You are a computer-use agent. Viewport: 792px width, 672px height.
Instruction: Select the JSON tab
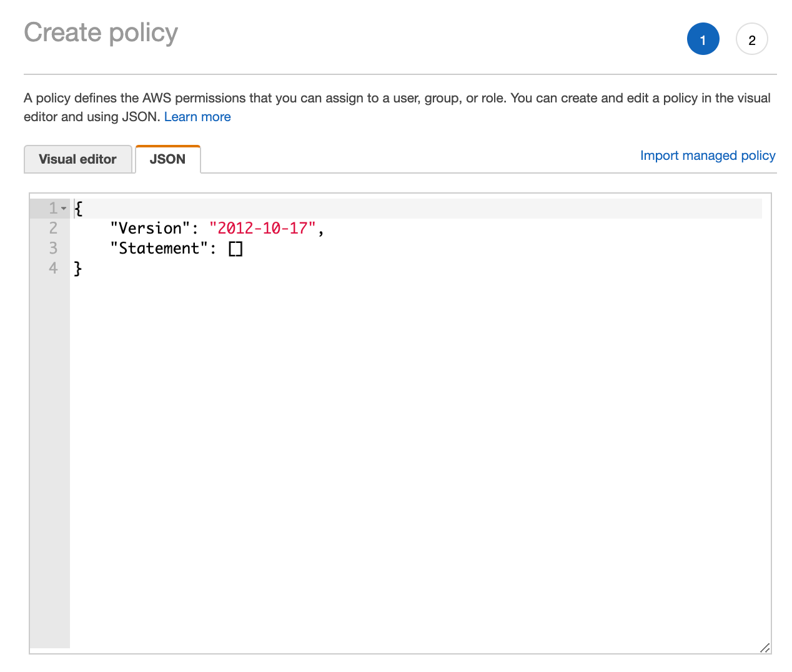click(167, 159)
